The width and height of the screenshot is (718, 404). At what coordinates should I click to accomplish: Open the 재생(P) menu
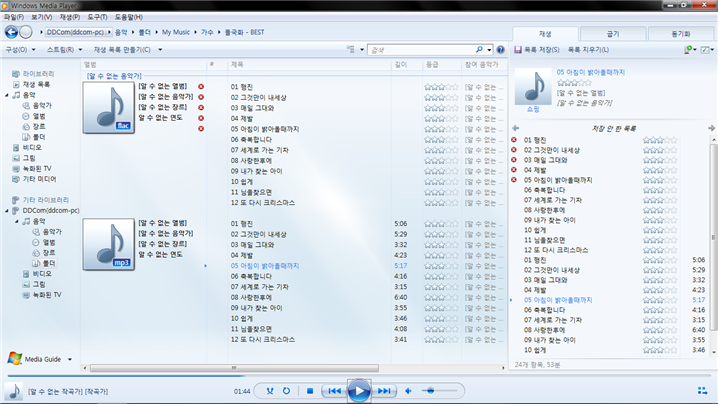pos(70,17)
